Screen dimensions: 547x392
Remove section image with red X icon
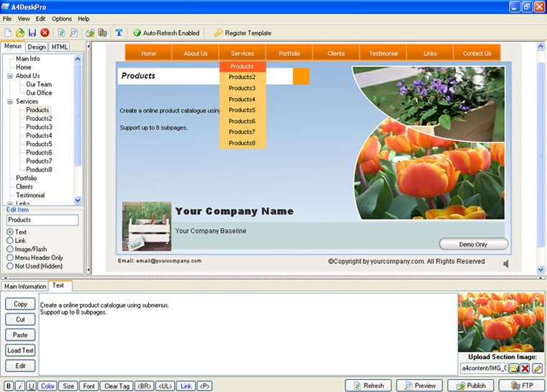pos(525,368)
